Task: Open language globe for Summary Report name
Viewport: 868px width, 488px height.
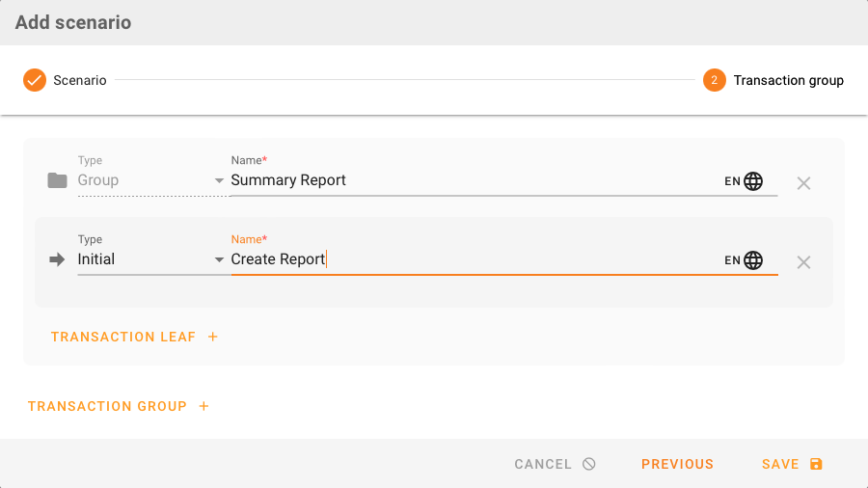Action: pos(753,181)
